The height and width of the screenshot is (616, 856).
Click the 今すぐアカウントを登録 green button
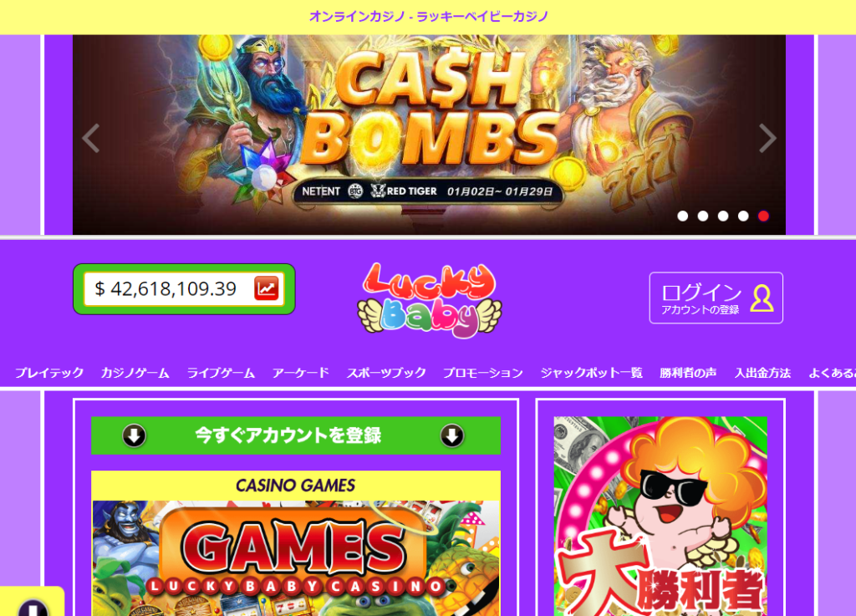pos(295,435)
